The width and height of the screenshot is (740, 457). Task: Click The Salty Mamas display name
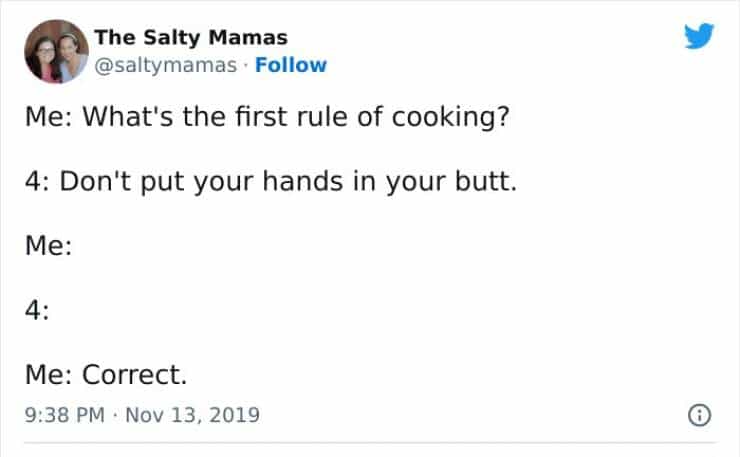pos(190,38)
